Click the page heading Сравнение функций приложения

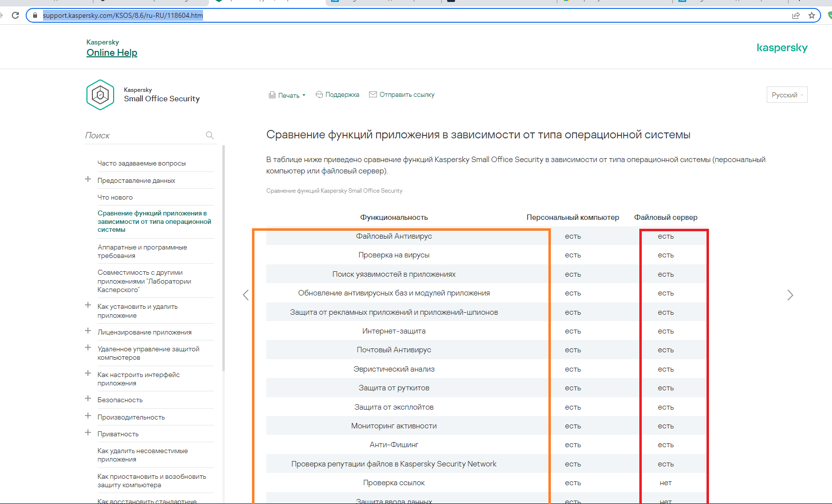coord(478,135)
